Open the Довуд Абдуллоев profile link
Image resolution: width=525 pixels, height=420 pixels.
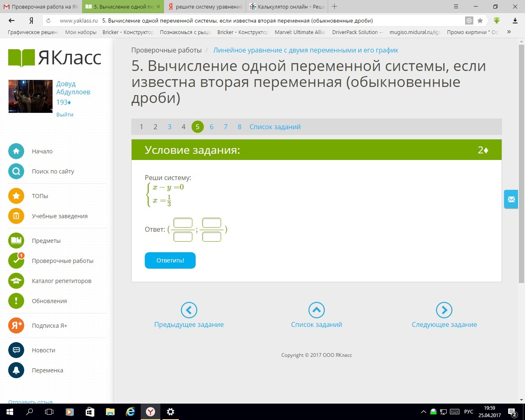coord(73,88)
